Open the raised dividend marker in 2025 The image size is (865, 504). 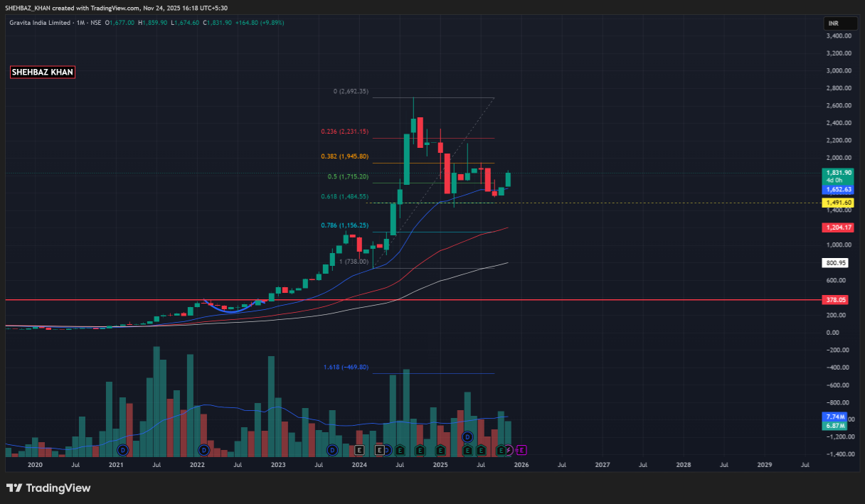pos(467,436)
